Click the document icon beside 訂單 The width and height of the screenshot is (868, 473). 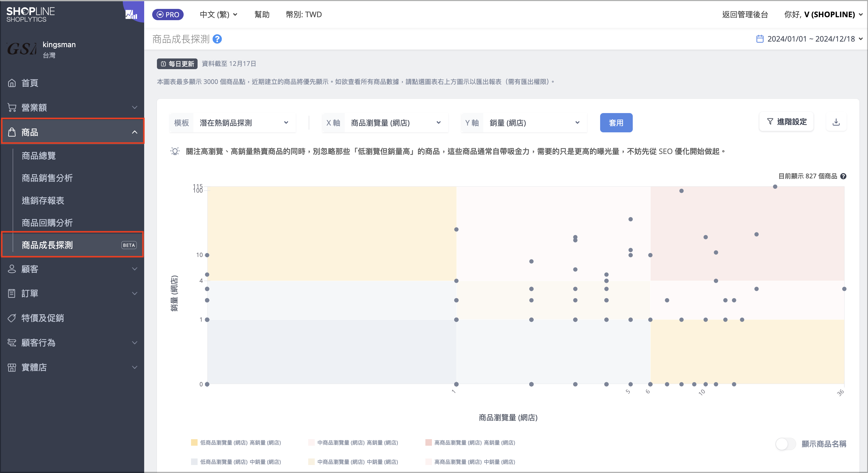12,293
